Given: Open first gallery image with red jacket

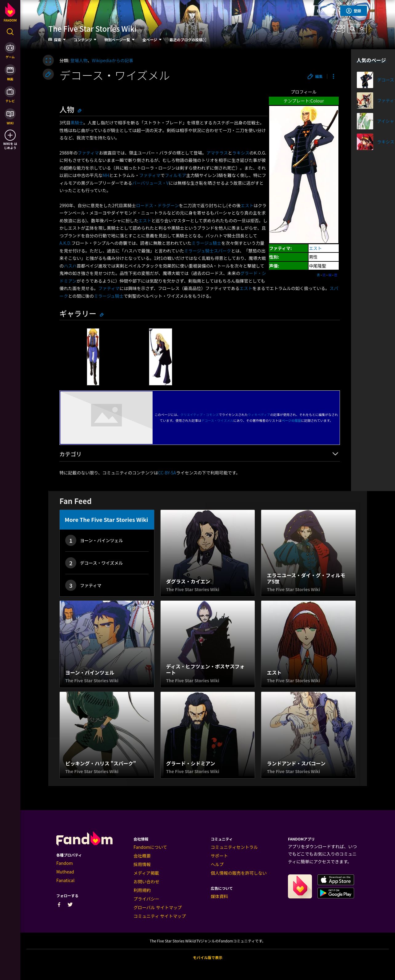Looking at the screenshot, I should [93, 357].
